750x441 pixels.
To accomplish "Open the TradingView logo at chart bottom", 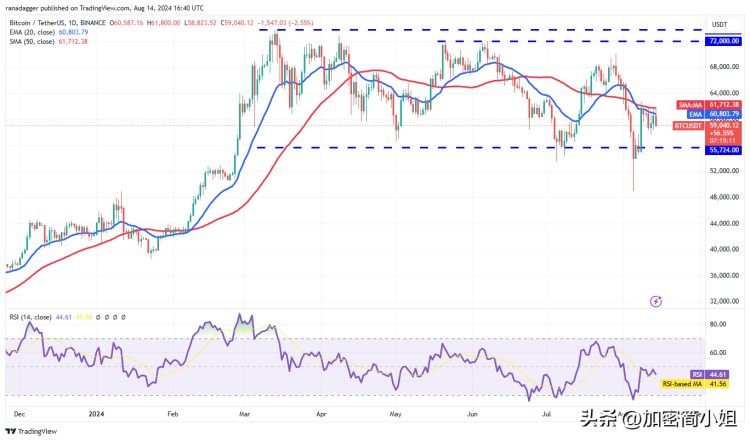I will (x=31, y=431).
